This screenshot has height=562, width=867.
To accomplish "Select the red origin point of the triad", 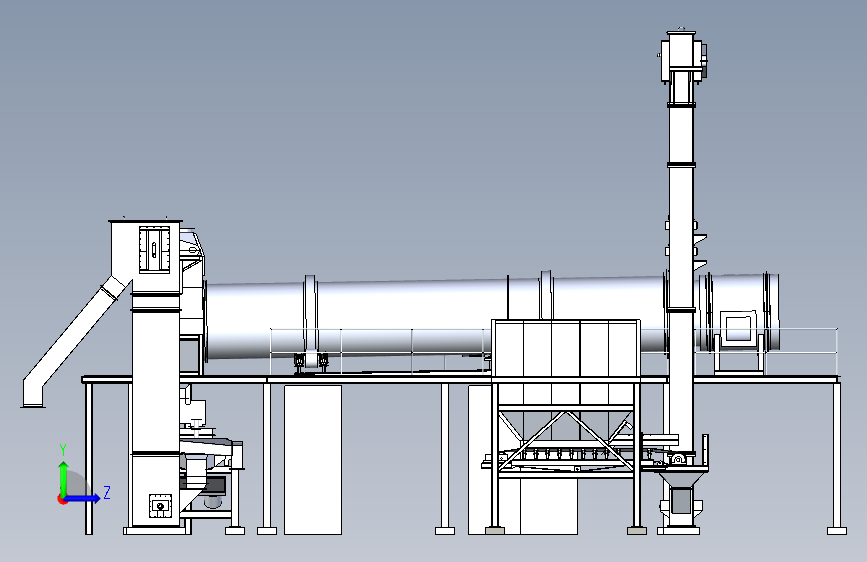I will (x=62, y=499).
